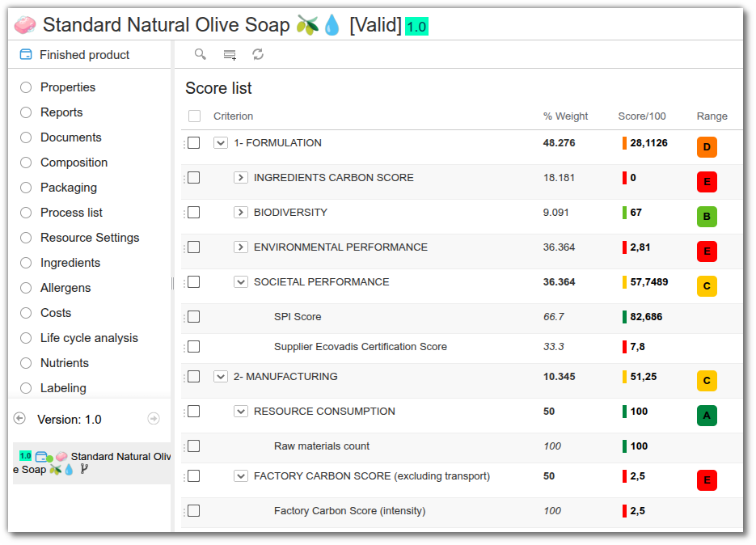Click the branch icon in the version entry
This screenshot has height=545, width=756.
[x=84, y=468]
